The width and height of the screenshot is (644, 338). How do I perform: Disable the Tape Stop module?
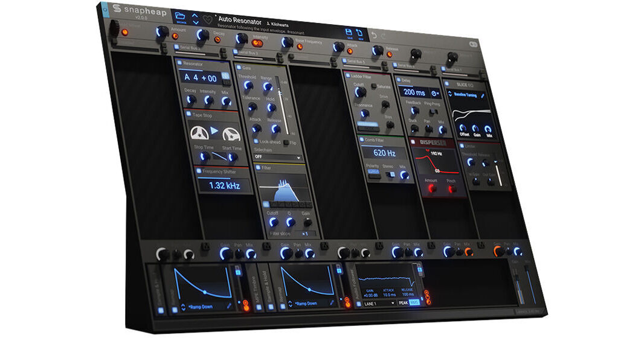pyautogui.click(x=188, y=114)
